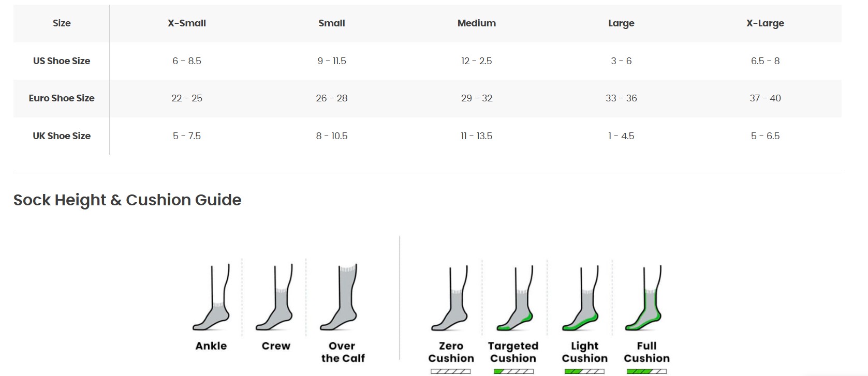Click the Zero Cushion level bar
The width and height of the screenshot is (868, 376).
(x=451, y=371)
